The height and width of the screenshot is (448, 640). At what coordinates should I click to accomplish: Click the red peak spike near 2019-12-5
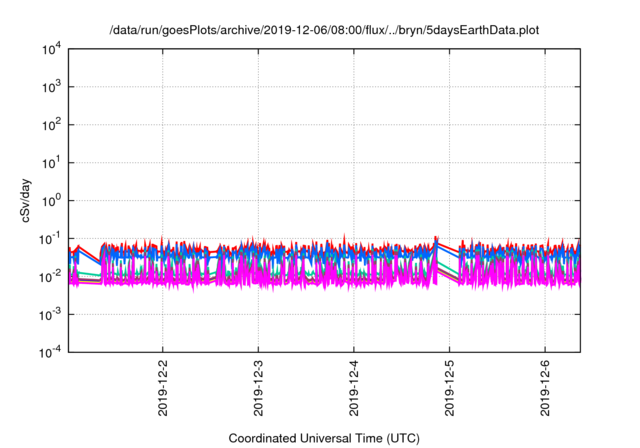pos(436,238)
